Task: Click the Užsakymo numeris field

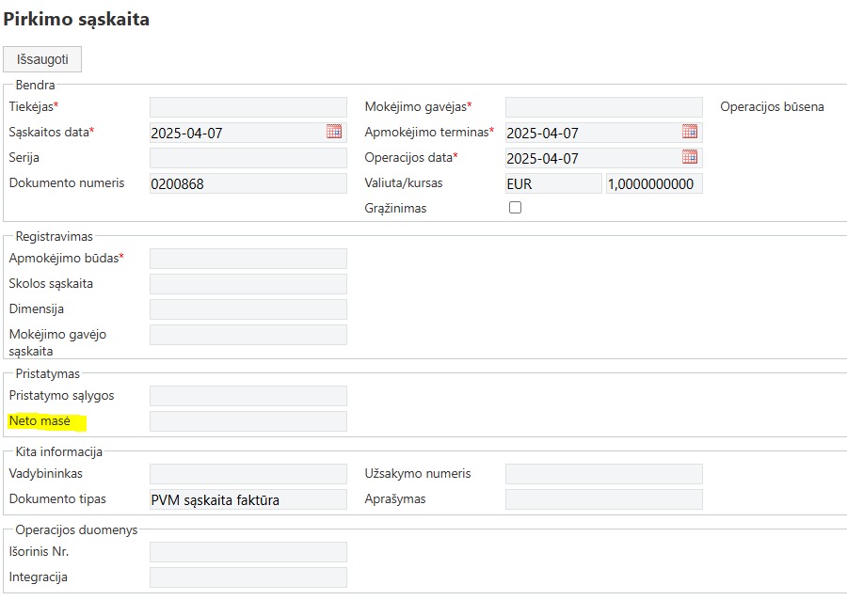Action: point(604,473)
